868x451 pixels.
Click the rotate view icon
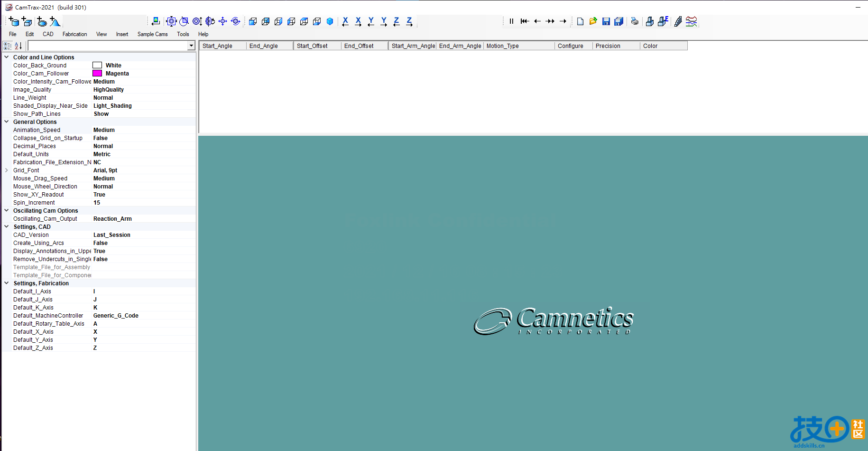pyautogui.click(x=210, y=21)
